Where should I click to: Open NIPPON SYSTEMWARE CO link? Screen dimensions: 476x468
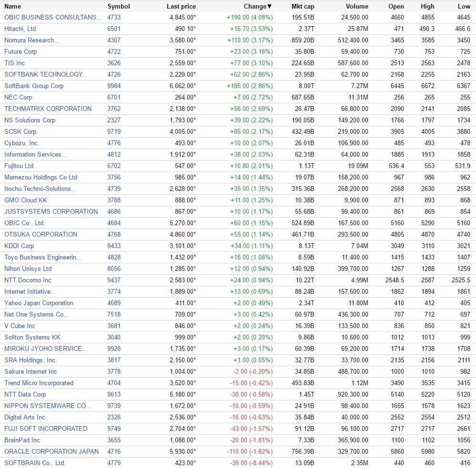47,406
